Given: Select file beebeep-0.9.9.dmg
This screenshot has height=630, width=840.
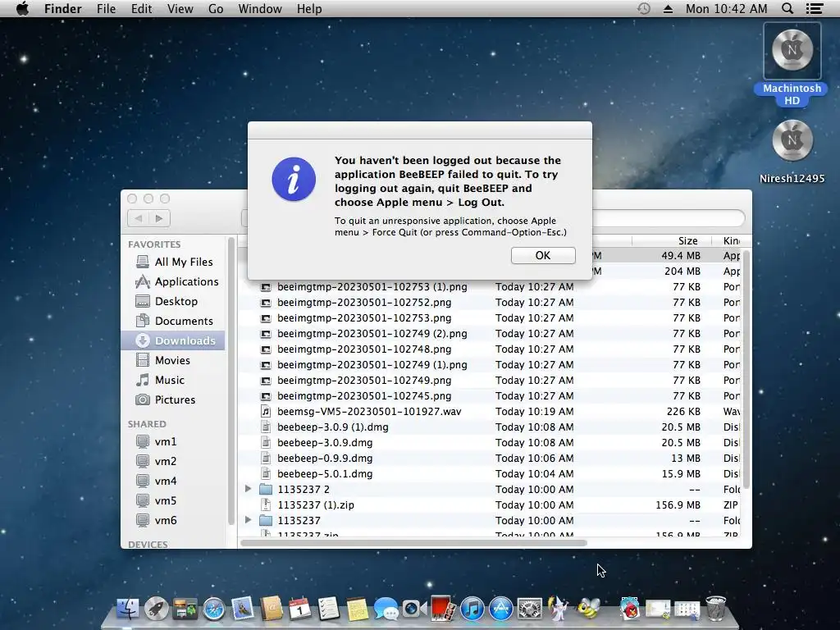Looking at the screenshot, I should point(489,458).
